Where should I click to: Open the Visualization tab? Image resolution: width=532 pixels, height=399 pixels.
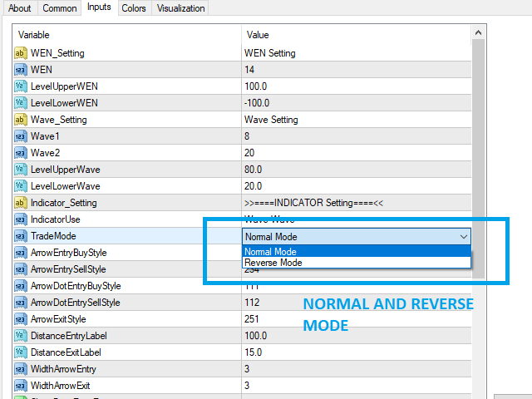180,8
